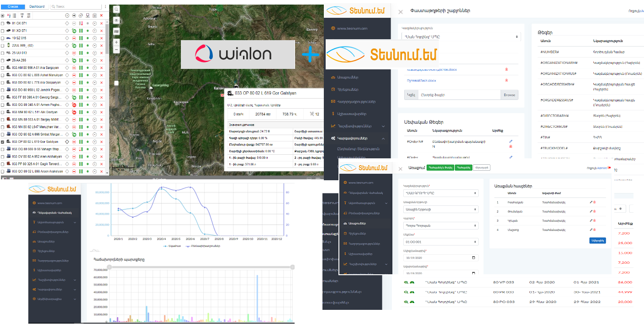This screenshot has width=644, height=324.
Task: Click green moving icon for 01 XO 071
Action: (74, 31)
